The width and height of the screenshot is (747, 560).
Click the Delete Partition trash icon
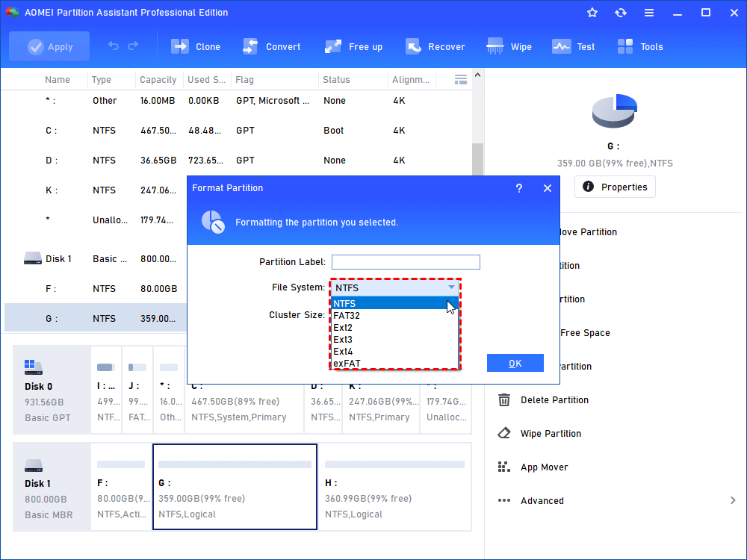(x=504, y=400)
